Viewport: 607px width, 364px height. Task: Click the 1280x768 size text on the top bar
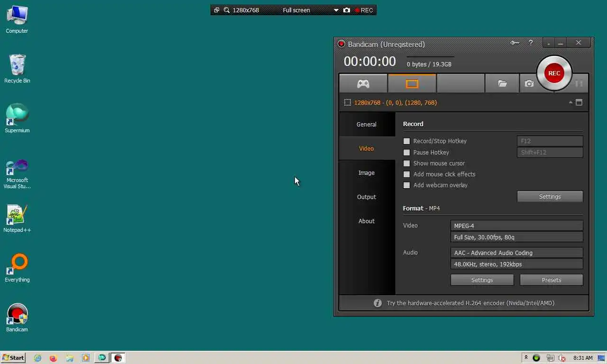pyautogui.click(x=246, y=10)
